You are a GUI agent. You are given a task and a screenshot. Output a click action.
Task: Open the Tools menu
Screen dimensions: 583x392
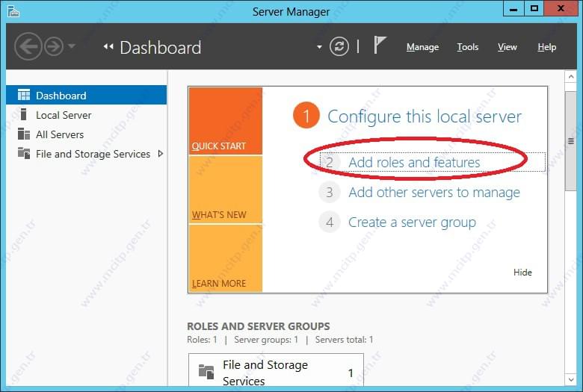coord(467,47)
